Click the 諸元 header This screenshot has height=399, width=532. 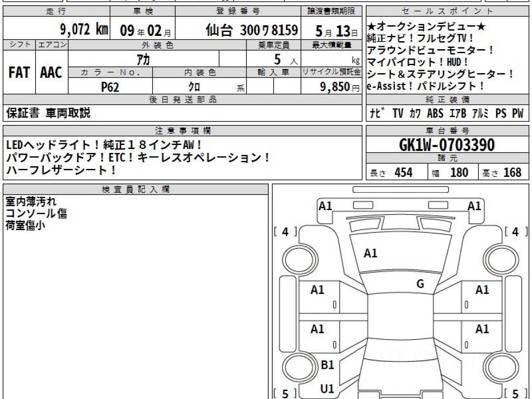pyautogui.click(x=448, y=158)
